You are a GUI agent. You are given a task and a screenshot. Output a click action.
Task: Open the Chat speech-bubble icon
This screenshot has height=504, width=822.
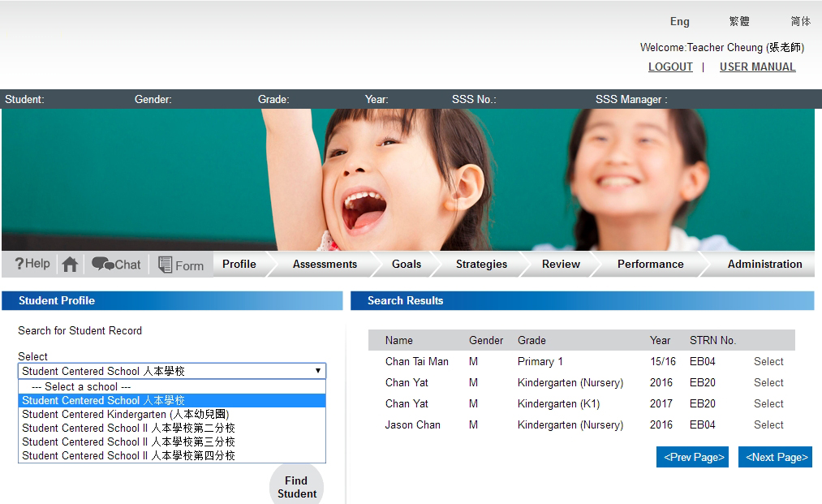(x=116, y=265)
